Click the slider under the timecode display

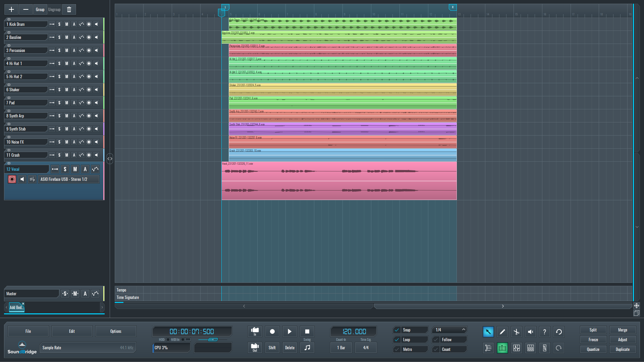coord(213,340)
